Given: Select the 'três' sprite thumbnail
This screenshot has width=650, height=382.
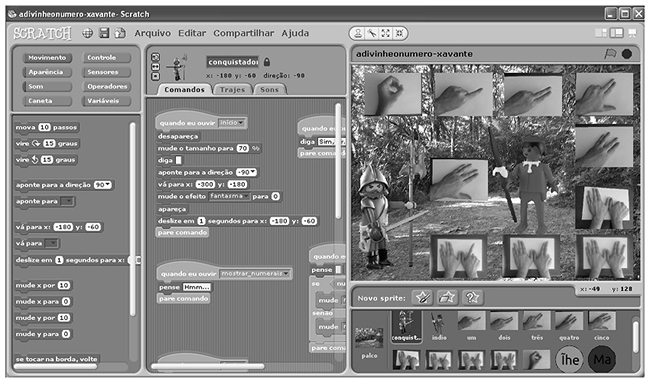Looking at the screenshot, I should pyautogui.click(x=537, y=326).
